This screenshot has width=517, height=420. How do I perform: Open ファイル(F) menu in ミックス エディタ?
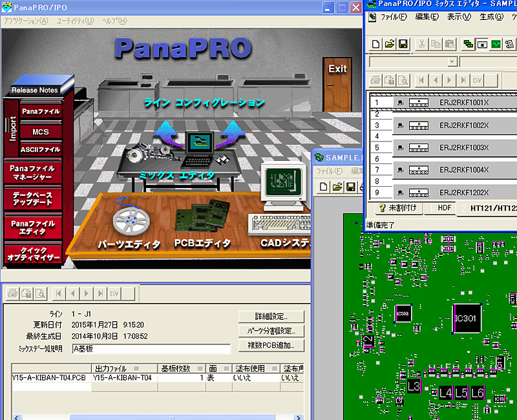(x=394, y=17)
